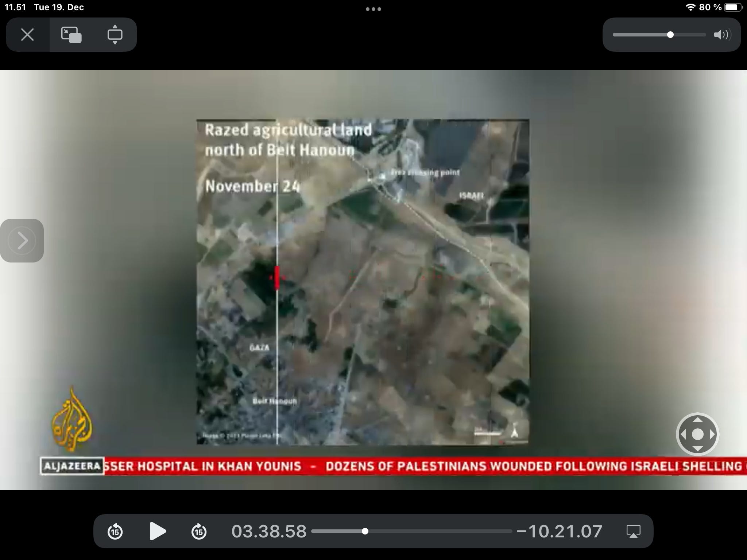Play the video
Screen dimensions: 747x560
coord(158,531)
